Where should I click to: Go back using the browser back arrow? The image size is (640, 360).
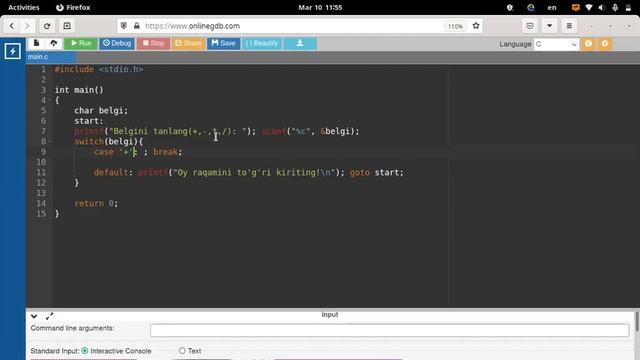tap(11, 26)
